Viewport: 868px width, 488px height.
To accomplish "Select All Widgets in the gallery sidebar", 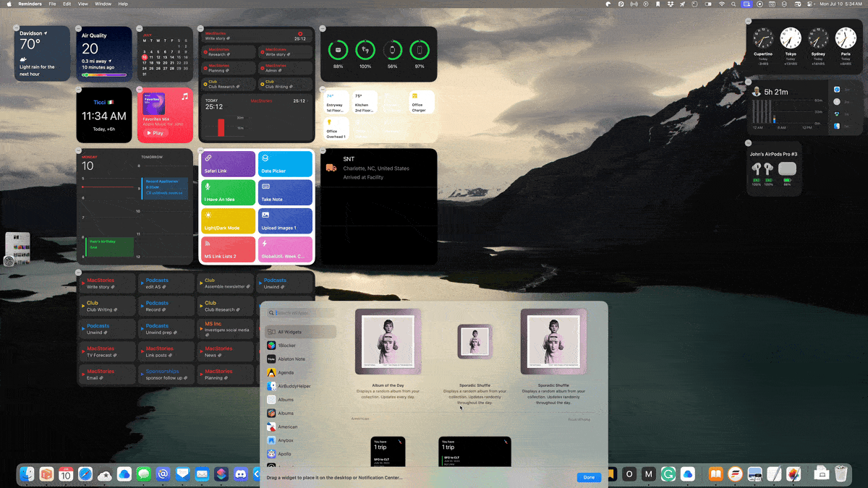I will tap(301, 332).
